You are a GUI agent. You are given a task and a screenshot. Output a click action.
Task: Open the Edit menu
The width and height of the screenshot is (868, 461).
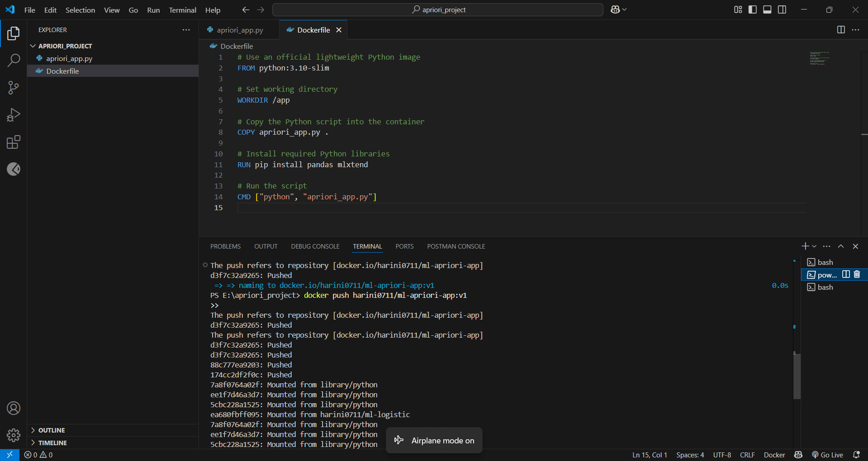point(50,10)
